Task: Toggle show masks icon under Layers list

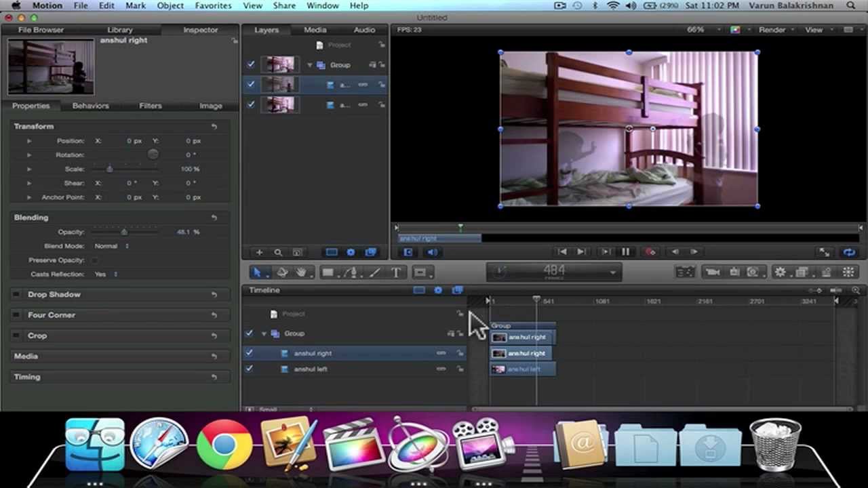Action: pos(332,252)
